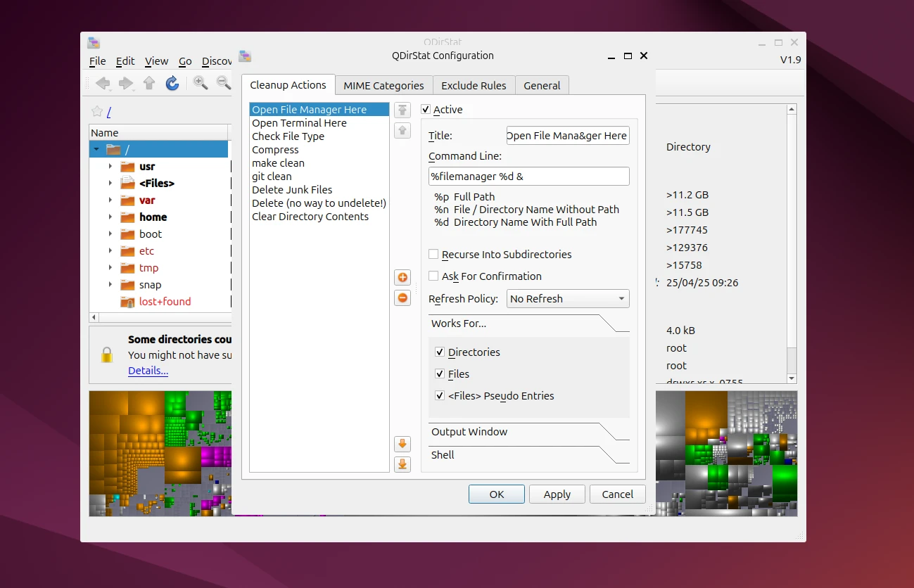Click the move-up arrow icon
The width and height of the screenshot is (914, 588).
(402, 130)
